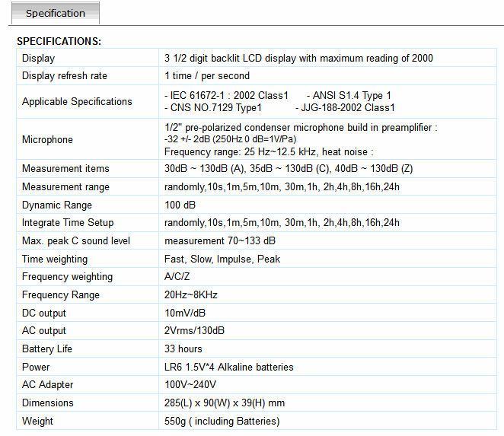Click the AC Adapter 100V~240V value
Screen dimensions: 504x436
coord(190,385)
